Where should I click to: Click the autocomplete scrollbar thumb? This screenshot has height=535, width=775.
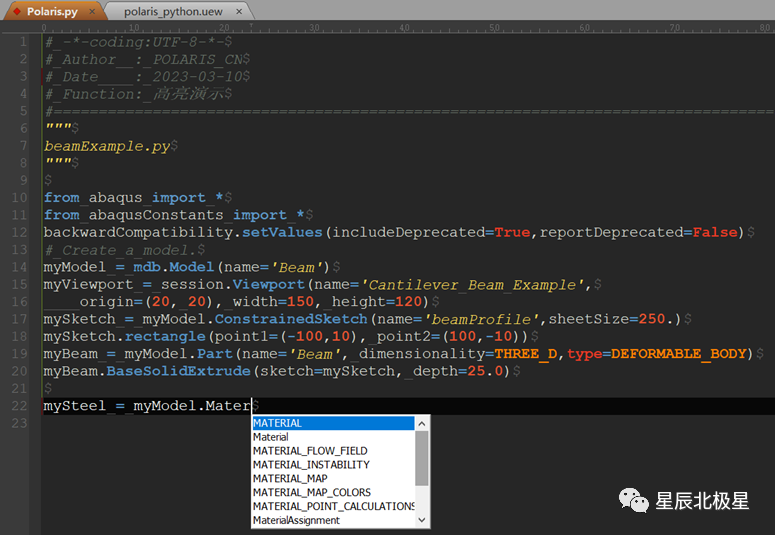422,458
